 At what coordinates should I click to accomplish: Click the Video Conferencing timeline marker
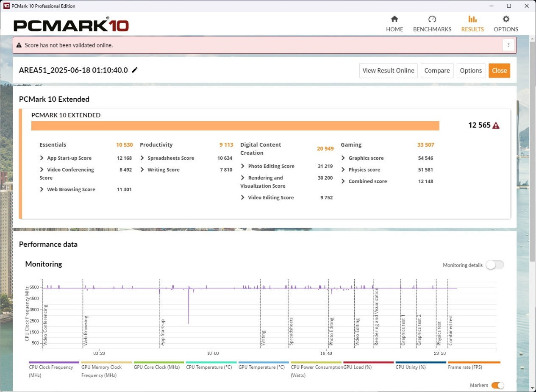(x=46, y=325)
